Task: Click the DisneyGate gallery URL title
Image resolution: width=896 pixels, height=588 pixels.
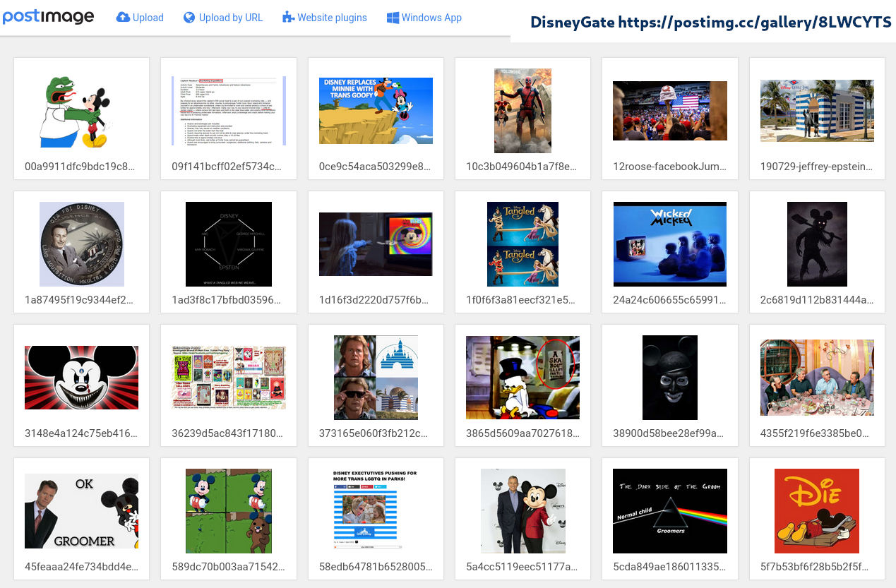Action: 711,22
